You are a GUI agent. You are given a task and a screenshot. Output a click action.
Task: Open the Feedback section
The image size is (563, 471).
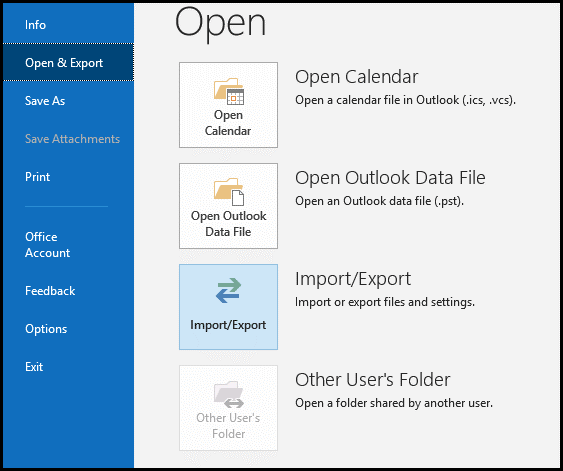click(50, 291)
